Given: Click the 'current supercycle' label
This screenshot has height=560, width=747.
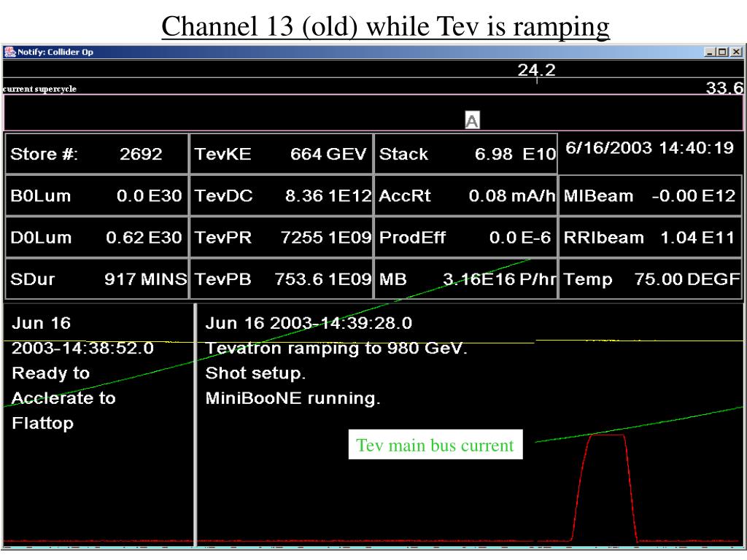Looking at the screenshot, I should pyautogui.click(x=39, y=89).
